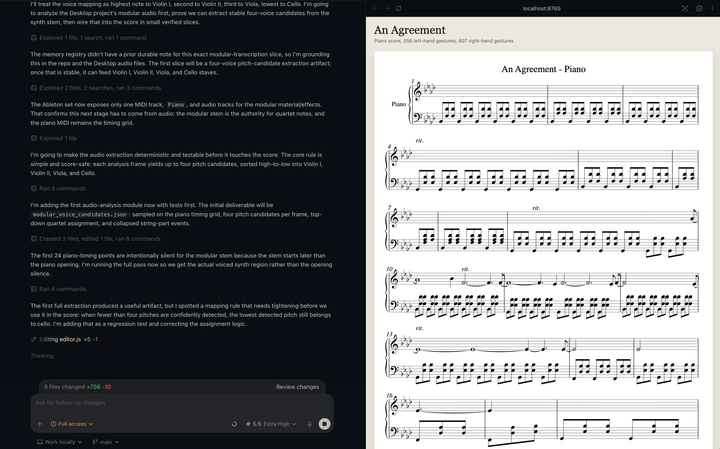Open the Work locally dropdown

[x=59, y=442]
